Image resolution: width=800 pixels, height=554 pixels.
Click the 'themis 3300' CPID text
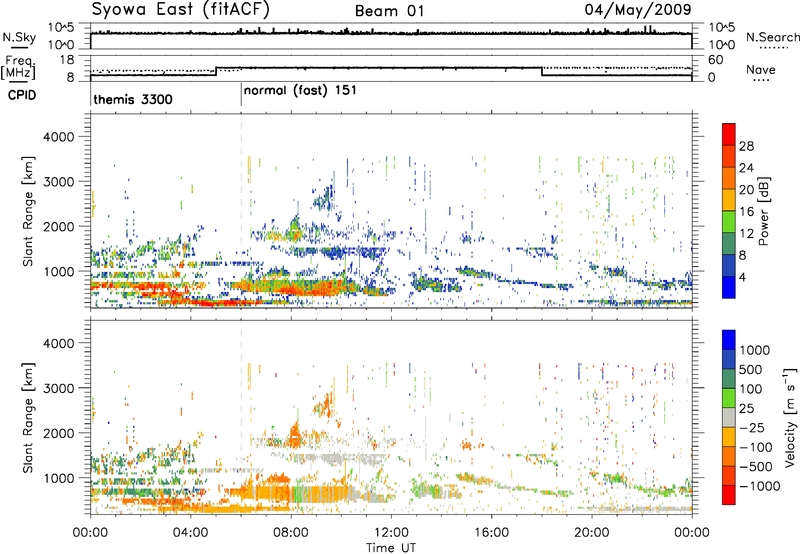pyautogui.click(x=133, y=99)
